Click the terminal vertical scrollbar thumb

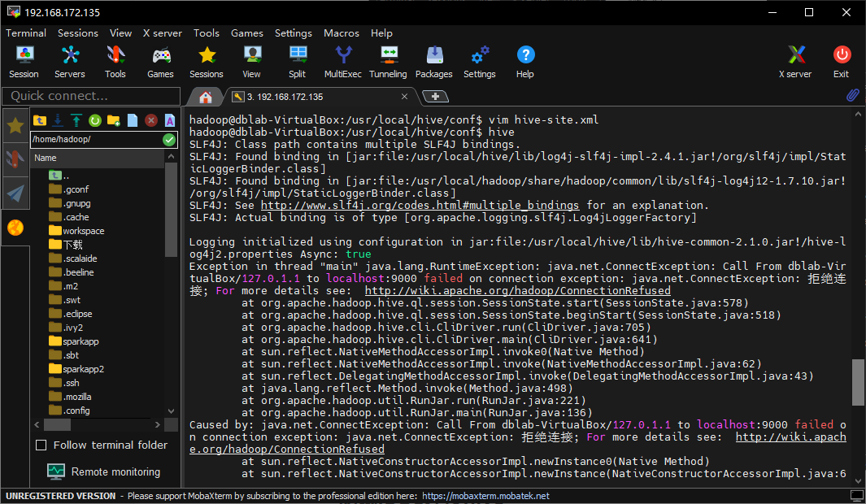coord(858,383)
